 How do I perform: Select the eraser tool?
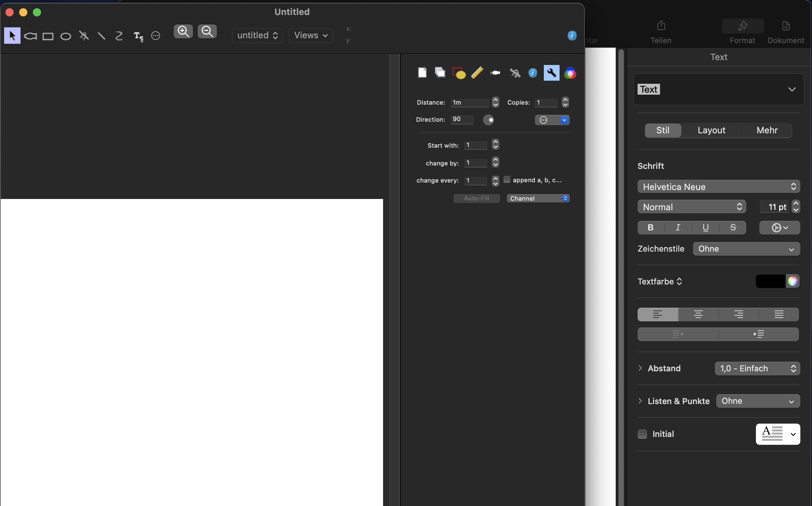point(496,72)
